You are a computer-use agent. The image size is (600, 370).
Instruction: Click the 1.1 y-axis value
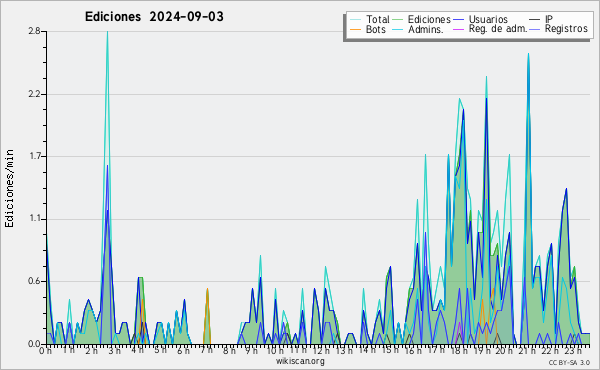34,219
